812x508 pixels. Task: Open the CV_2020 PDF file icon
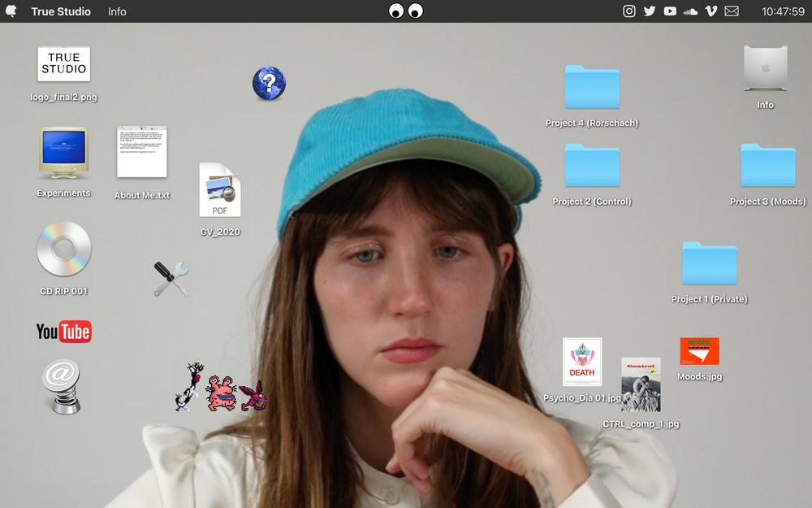(x=219, y=189)
